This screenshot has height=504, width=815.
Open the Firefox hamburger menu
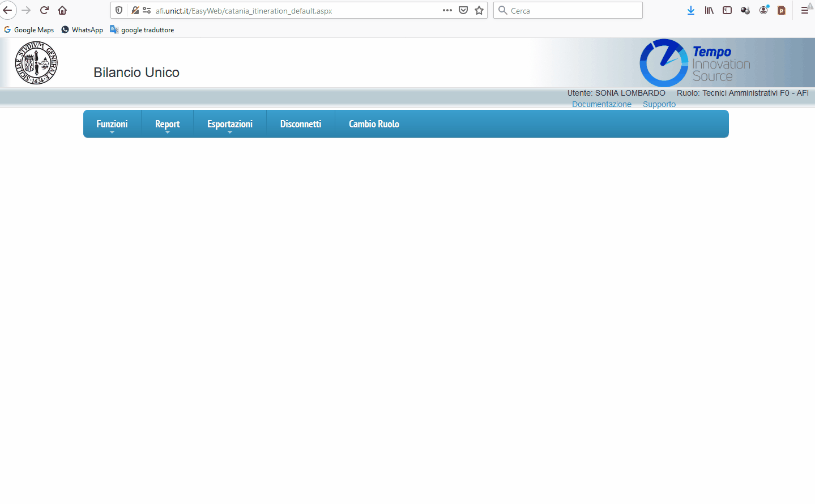pyautogui.click(x=805, y=10)
